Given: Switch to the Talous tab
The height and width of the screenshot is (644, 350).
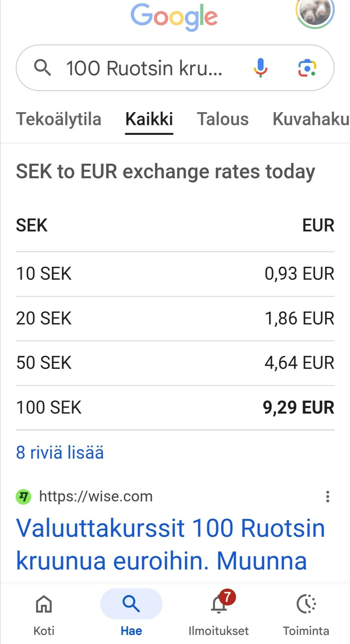Looking at the screenshot, I should (x=223, y=119).
